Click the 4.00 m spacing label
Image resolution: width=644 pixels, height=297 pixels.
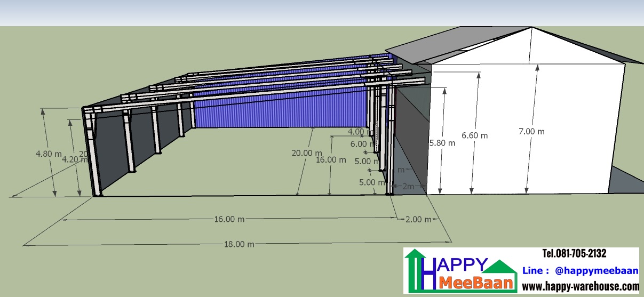[360, 131]
